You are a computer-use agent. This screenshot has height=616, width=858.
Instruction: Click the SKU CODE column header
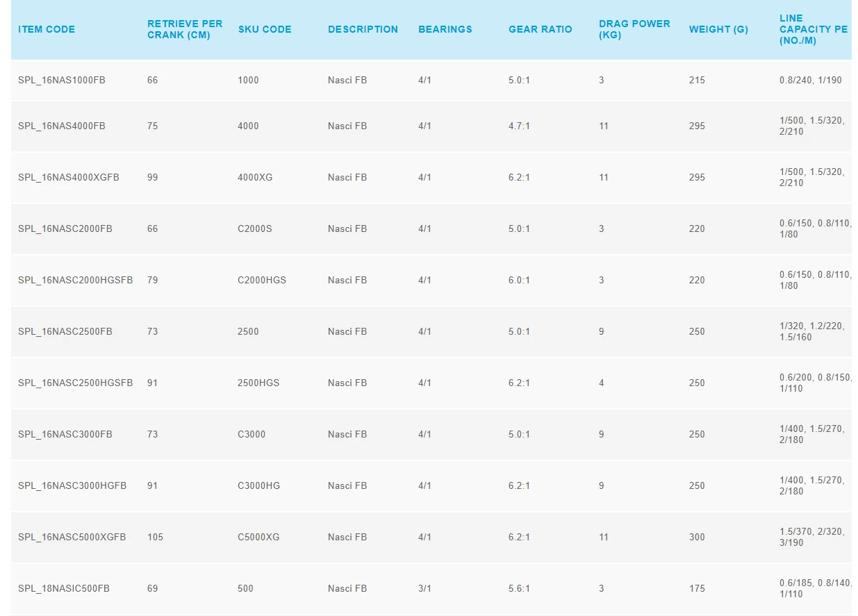coord(265,29)
